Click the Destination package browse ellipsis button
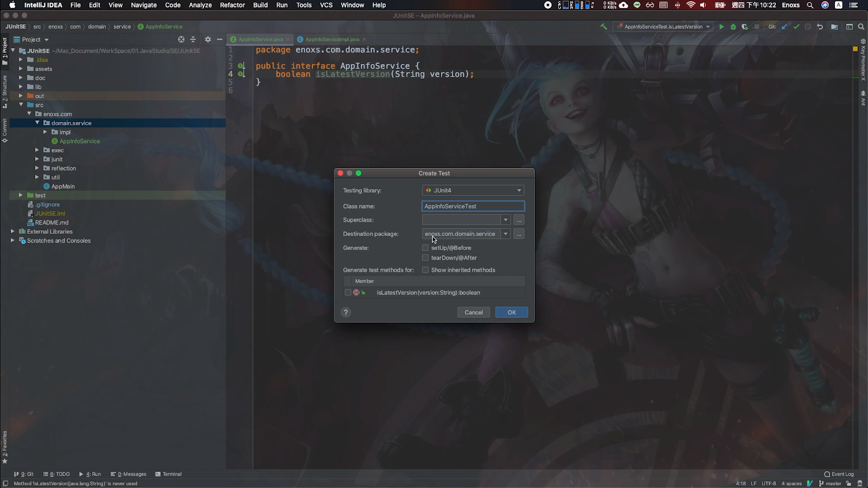This screenshot has height=488, width=868. pos(519,234)
